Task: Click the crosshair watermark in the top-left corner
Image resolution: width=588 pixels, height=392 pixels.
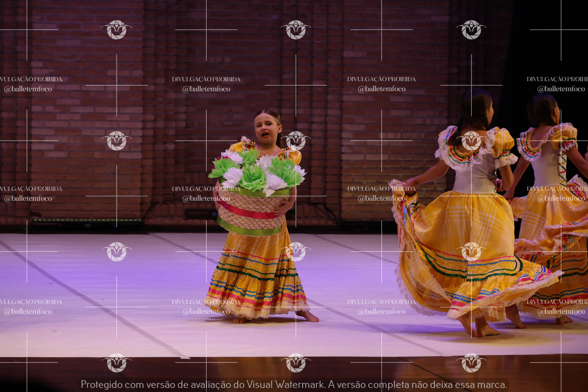Action: tap(27, 30)
